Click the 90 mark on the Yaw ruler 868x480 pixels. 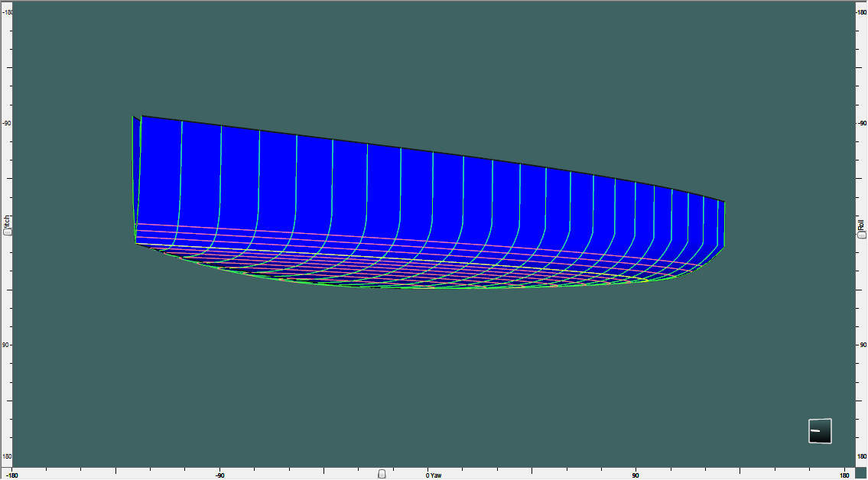pyautogui.click(x=636, y=475)
